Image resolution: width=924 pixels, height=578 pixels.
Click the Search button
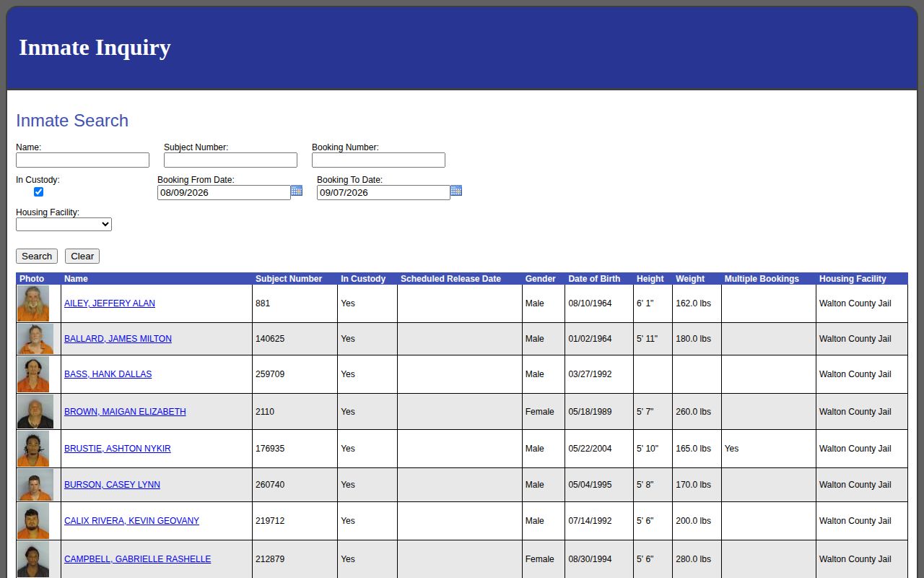tap(37, 256)
